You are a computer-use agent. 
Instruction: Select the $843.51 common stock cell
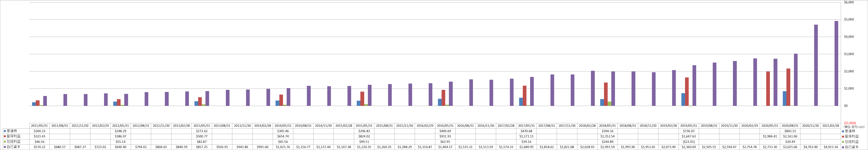click(x=790, y=131)
